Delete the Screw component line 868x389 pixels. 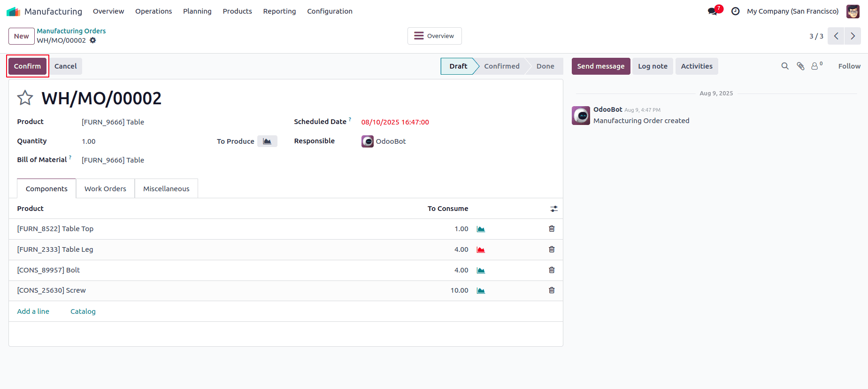[552, 290]
